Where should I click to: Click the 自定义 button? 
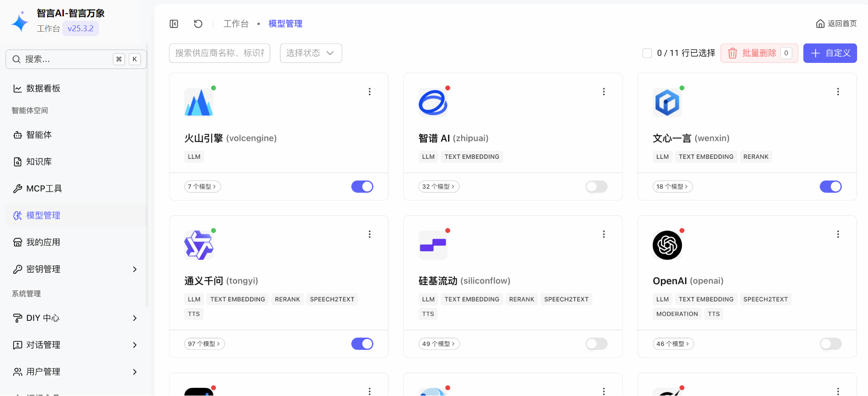(830, 53)
